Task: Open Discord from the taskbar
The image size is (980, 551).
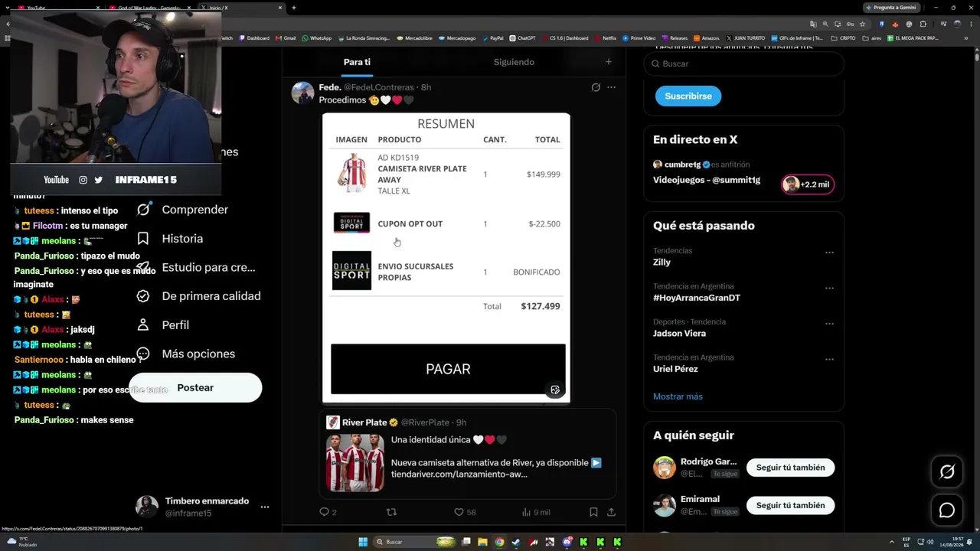Action: (x=567, y=542)
